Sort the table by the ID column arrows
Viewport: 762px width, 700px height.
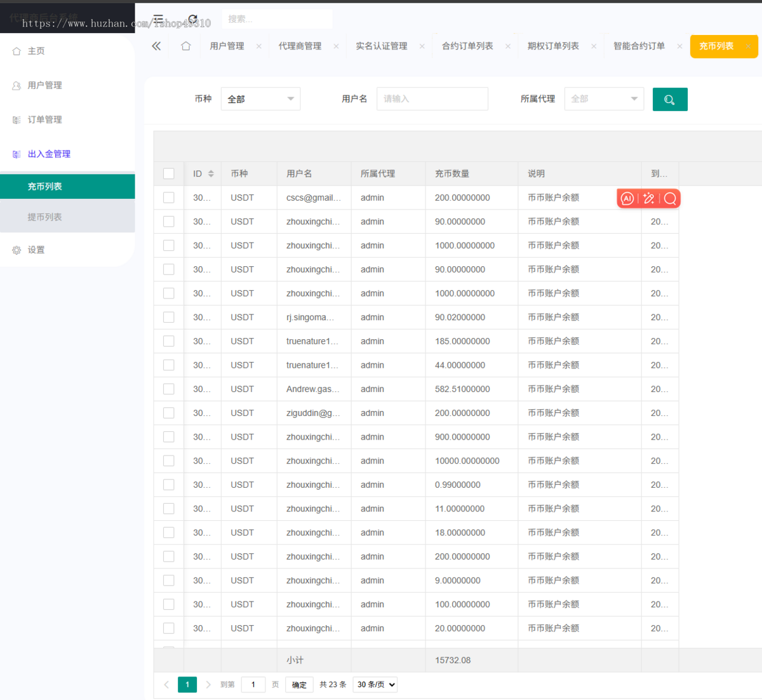[x=211, y=173]
